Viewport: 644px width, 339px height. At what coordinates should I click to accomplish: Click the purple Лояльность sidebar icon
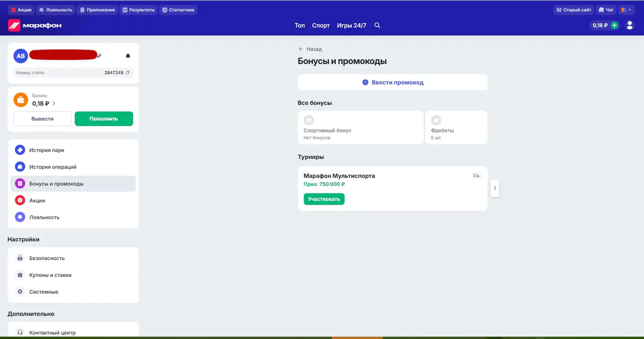(x=20, y=217)
